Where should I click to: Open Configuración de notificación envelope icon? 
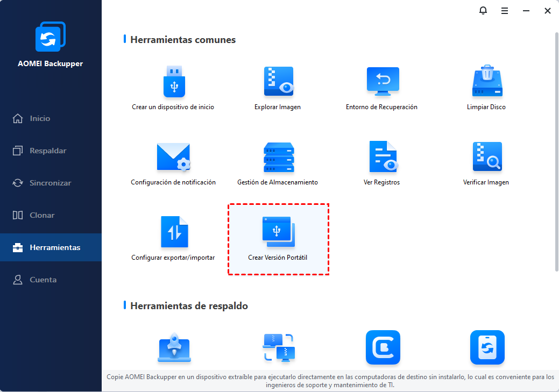(x=174, y=157)
